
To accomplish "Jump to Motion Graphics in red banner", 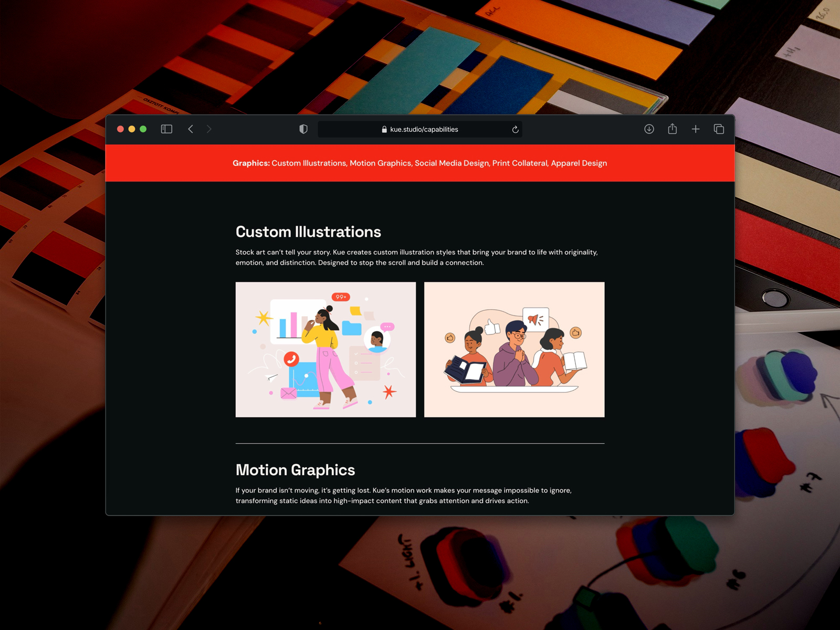I will tap(381, 163).
